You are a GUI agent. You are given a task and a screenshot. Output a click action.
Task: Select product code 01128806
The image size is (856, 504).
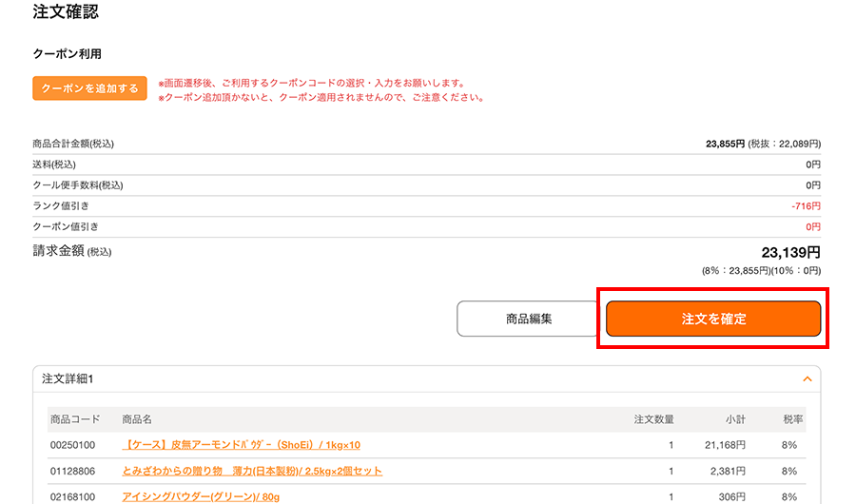tap(72, 471)
